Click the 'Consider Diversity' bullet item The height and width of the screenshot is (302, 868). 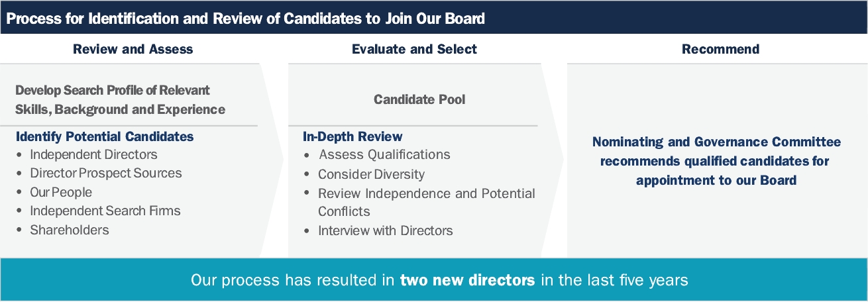(371, 174)
